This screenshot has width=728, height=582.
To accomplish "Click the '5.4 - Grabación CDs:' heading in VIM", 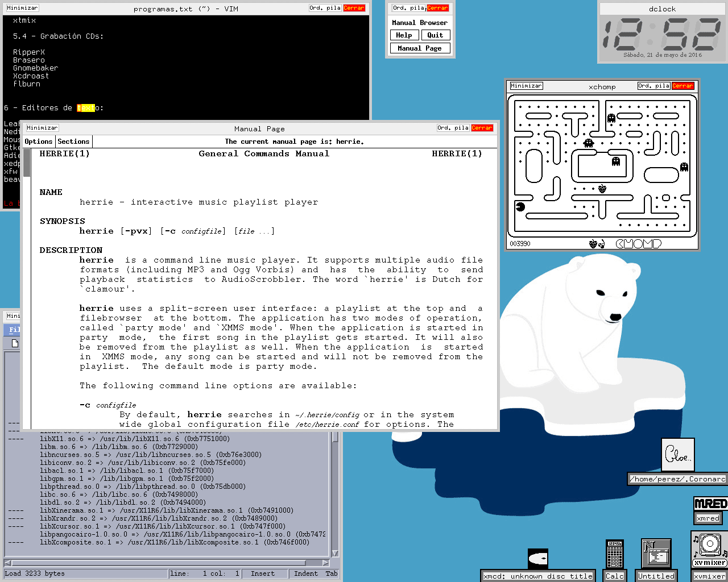I will 59,36.
